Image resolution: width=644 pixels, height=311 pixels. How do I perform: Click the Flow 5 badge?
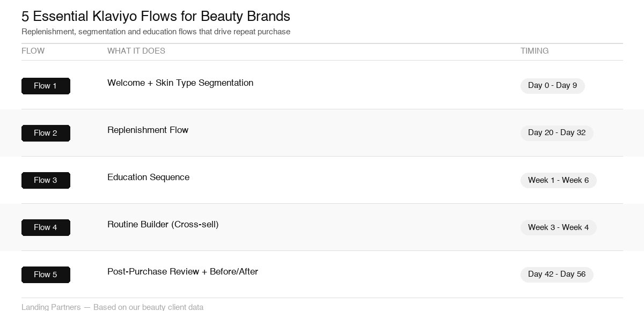[46, 275]
